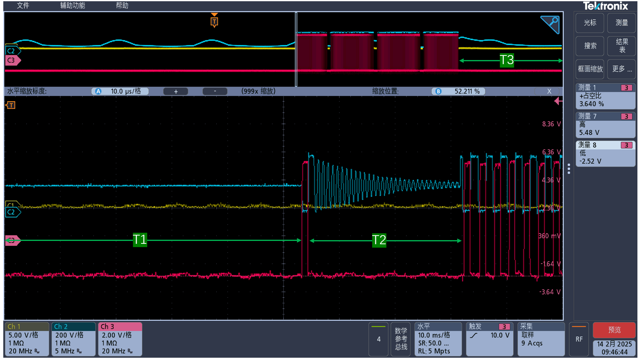The width and height of the screenshot is (644, 361).
Task: Open the 水平 (Horizontal) settings badge
Action: tap(438, 339)
